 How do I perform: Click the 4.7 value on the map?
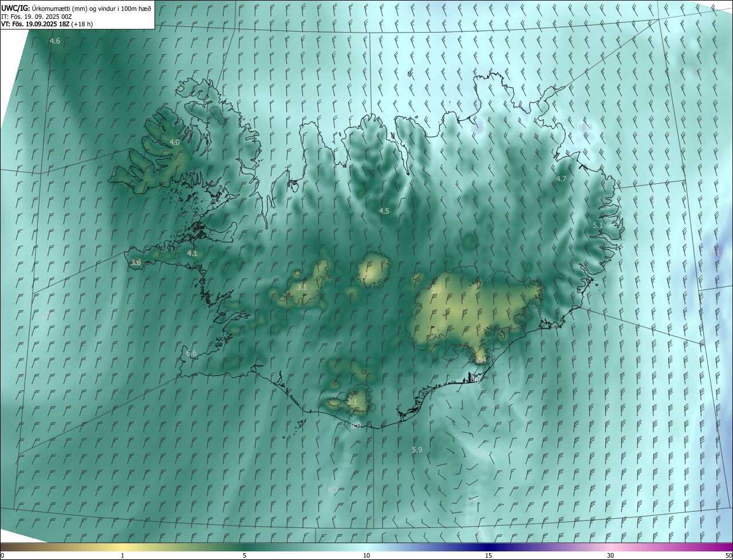coord(561,179)
